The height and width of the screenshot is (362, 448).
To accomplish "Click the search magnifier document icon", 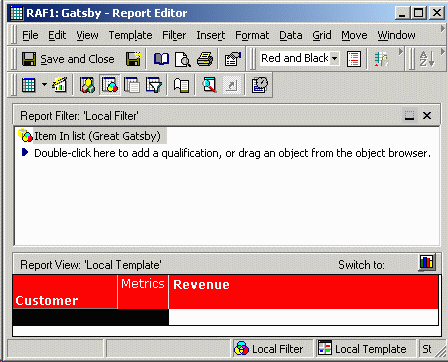I will tap(209, 85).
